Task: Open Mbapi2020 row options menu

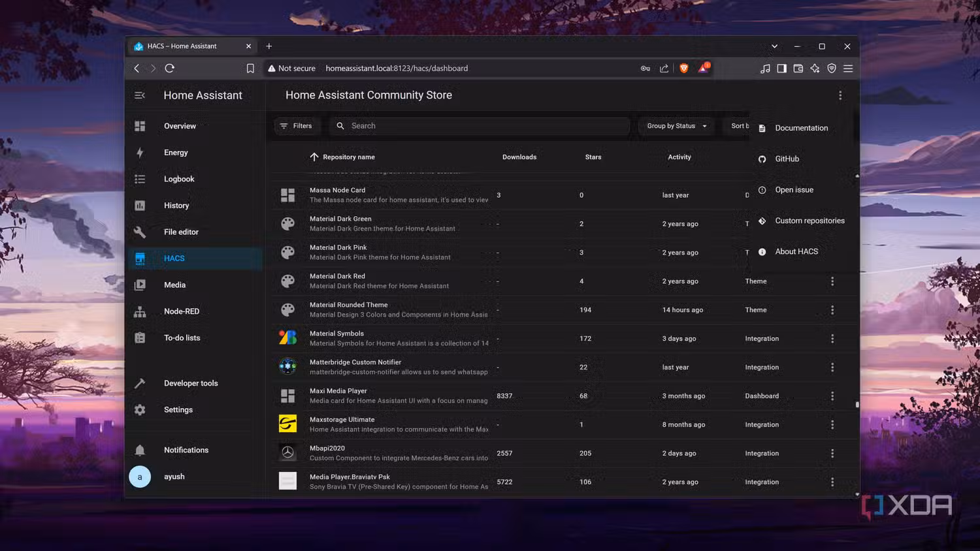Action: click(832, 454)
